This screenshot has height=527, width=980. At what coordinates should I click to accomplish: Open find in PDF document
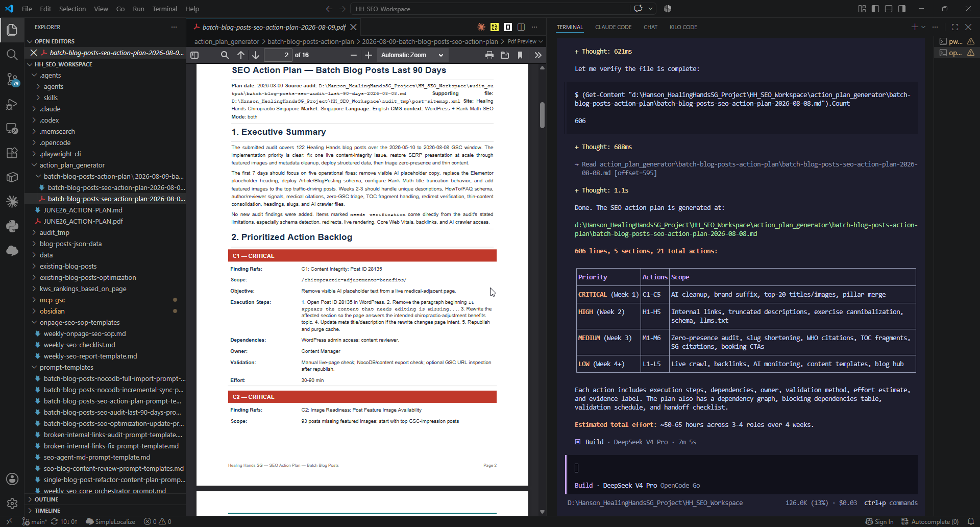point(225,55)
